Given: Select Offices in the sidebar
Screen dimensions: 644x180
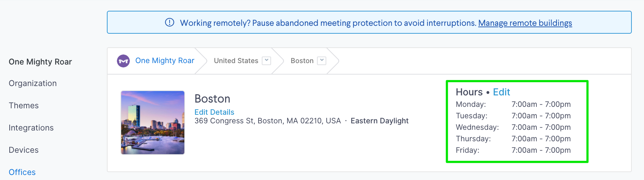Looking at the screenshot, I should (x=22, y=172).
